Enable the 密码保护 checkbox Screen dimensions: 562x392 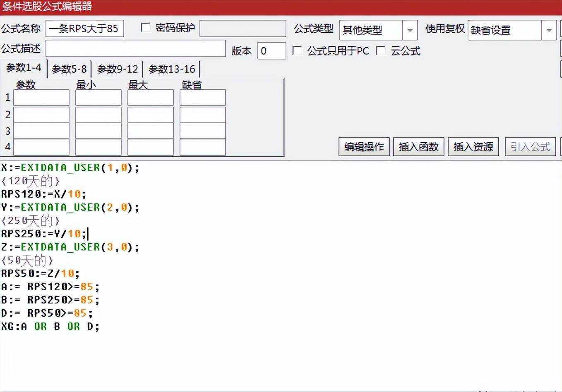tap(145, 28)
